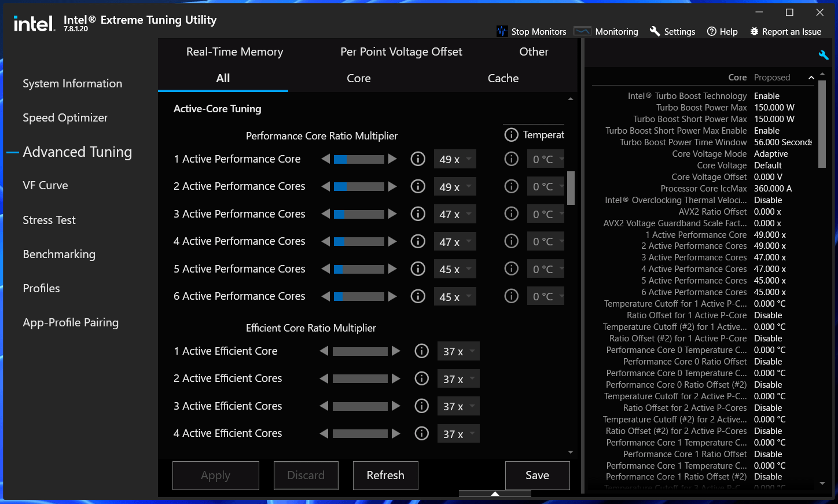Open Settings from top toolbar

(672, 31)
